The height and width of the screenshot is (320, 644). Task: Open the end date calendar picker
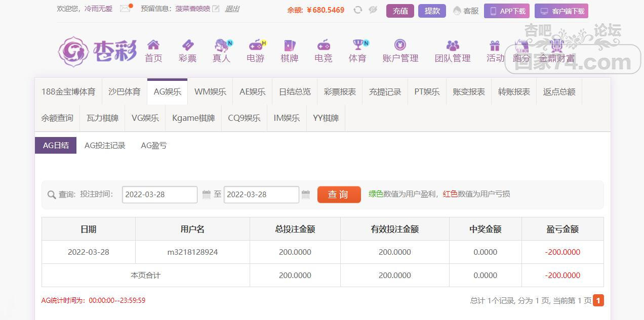306,194
